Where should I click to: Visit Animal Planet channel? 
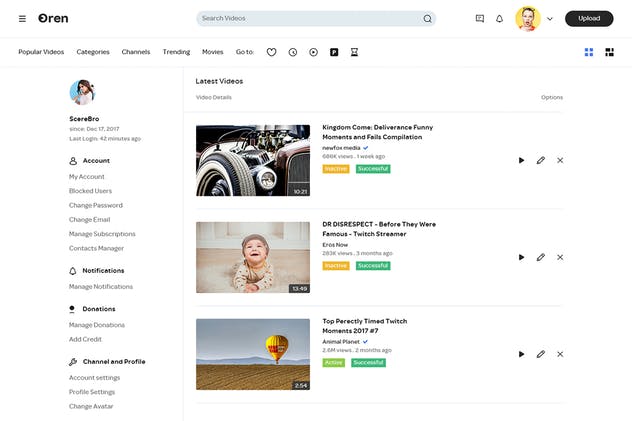341,342
